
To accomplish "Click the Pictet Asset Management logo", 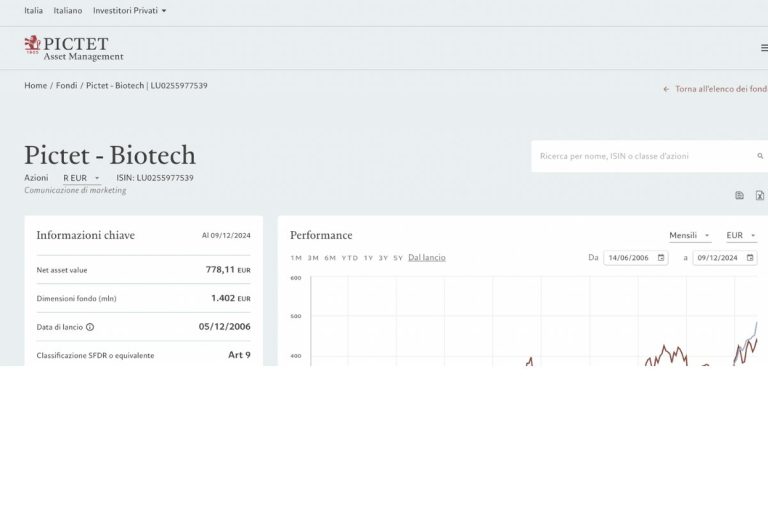I will coord(73,48).
